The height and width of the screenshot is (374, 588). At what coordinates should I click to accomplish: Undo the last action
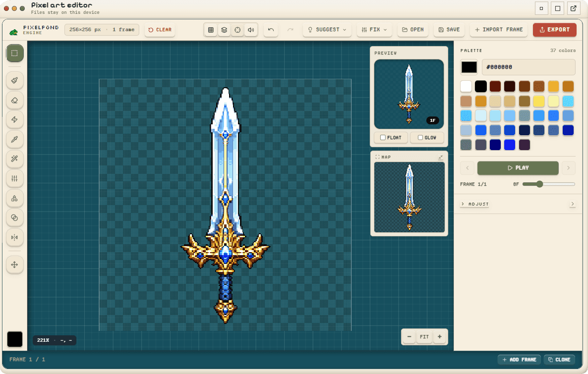(271, 30)
